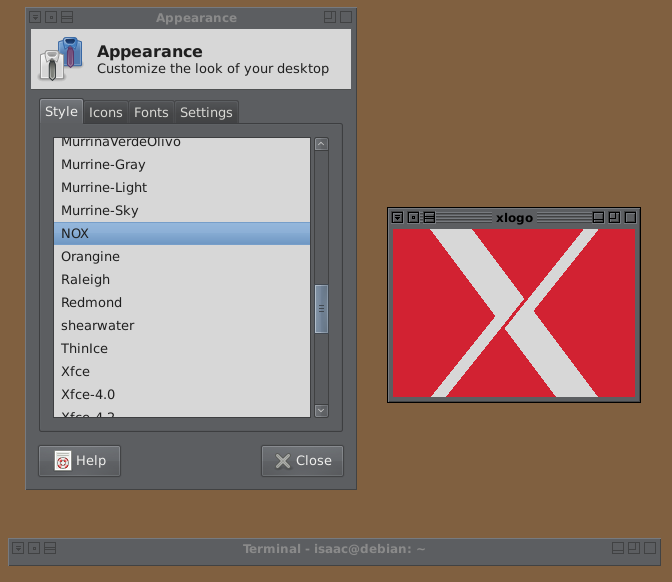Select the Murrine-Sky theme
This screenshot has width=672, height=582.
[182, 210]
